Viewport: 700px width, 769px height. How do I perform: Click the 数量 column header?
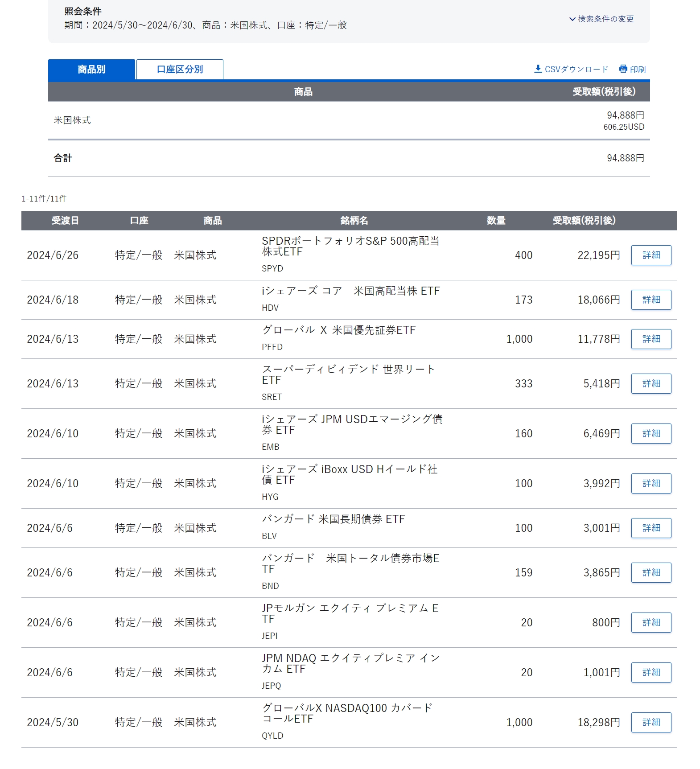point(496,220)
